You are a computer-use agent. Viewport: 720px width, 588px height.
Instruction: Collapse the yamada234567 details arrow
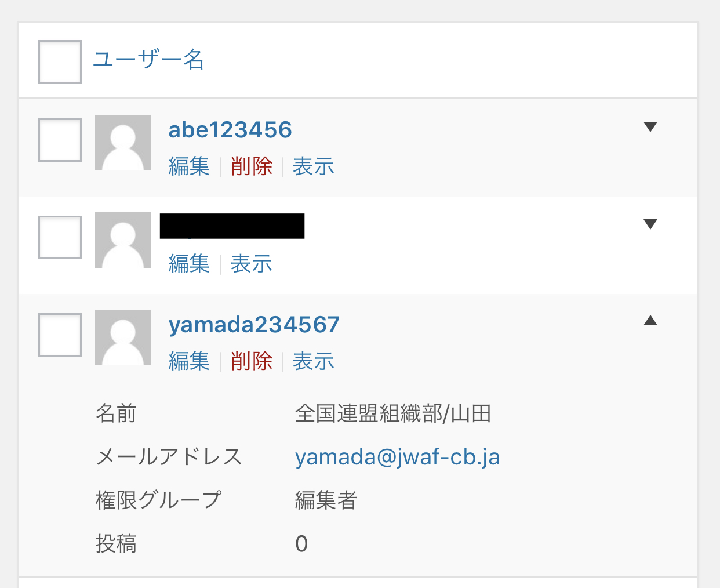(x=650, y=321)
